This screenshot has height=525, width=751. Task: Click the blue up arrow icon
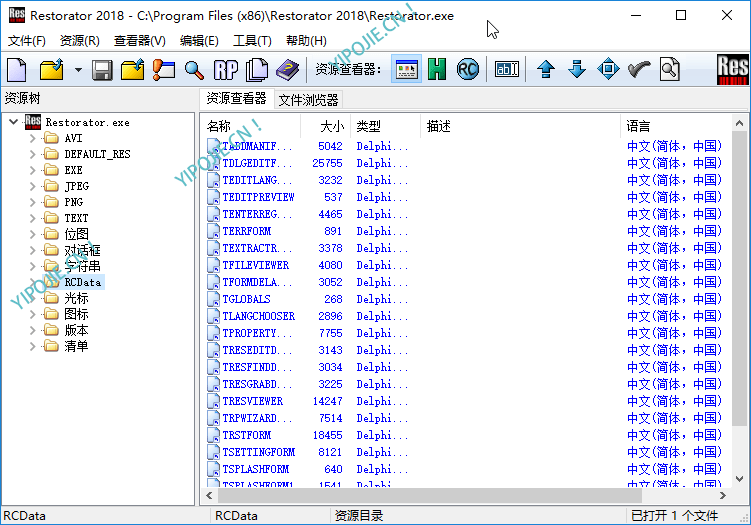pos(545,70)
